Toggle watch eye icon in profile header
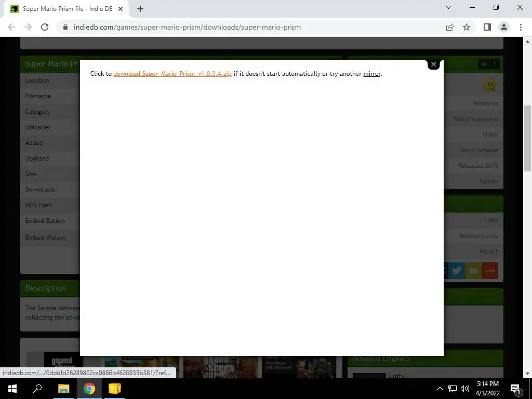 tap(484, 64)
